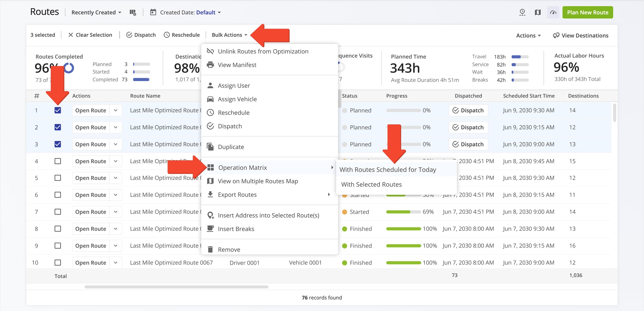Click the Insert Address pin icon

[211, 216]
